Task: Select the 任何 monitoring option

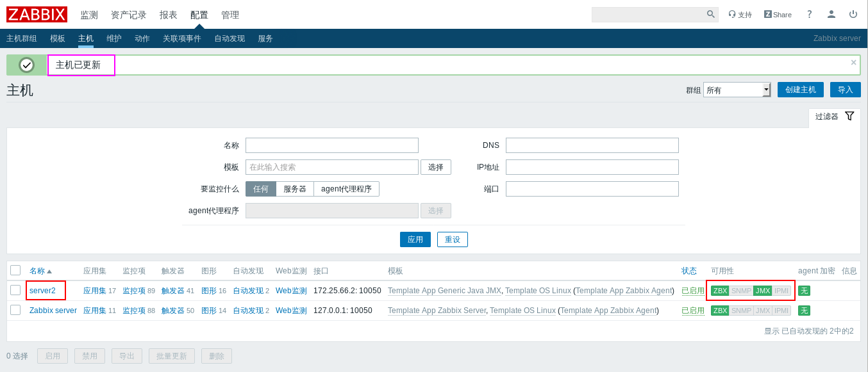Action: (x=261, y=189)
